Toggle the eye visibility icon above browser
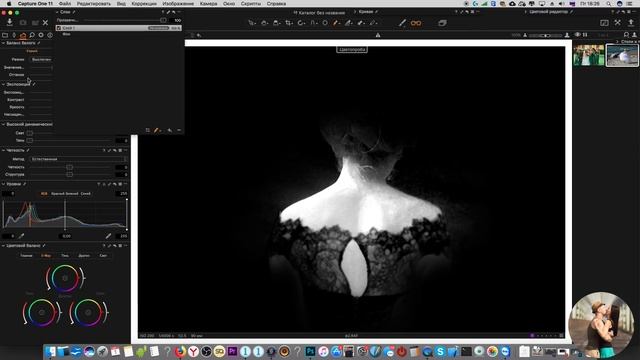The width and height of the screenshot is (640, 360). pyautogui.click(x=578, y=35)
